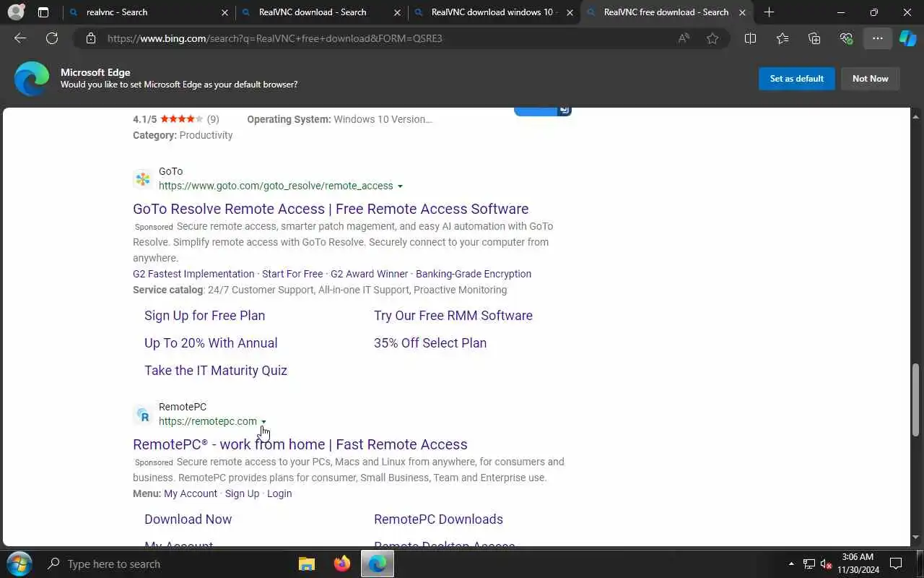
Task: Click RemotePC 'My Account' menu link
Action: tap(191, 493)
